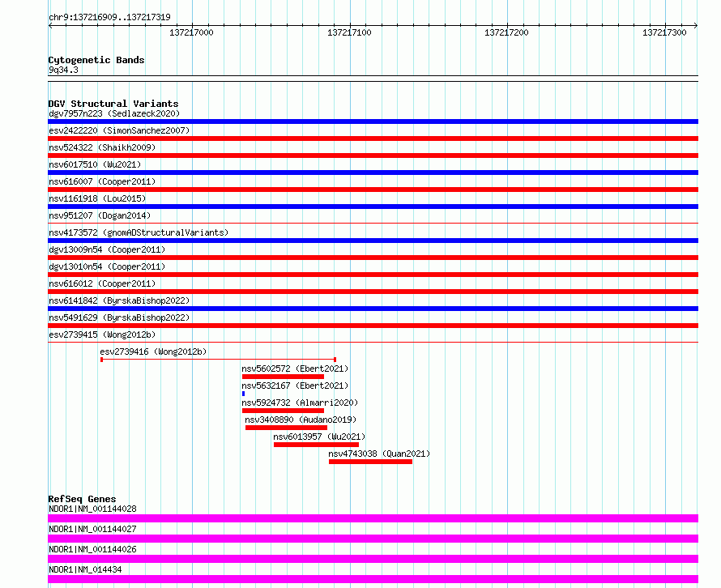Open dgv13010n54 (Cooper2011) variant label
This screenshot has height=588, width=721.
tap(107, 266)
